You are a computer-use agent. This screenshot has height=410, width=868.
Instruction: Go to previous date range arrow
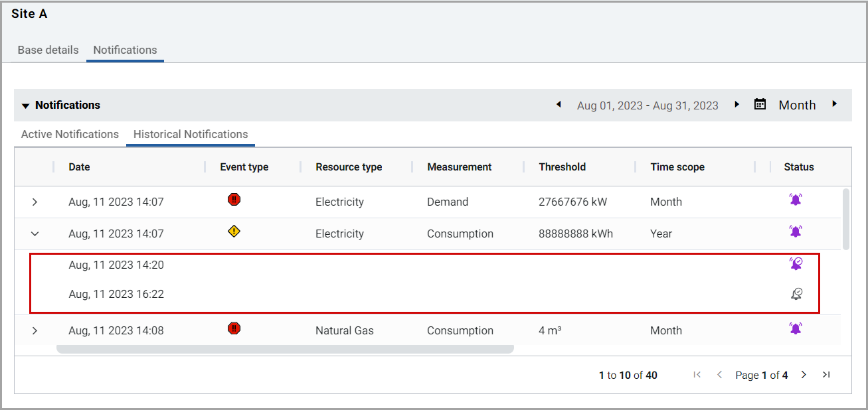[x=559, y=105]
